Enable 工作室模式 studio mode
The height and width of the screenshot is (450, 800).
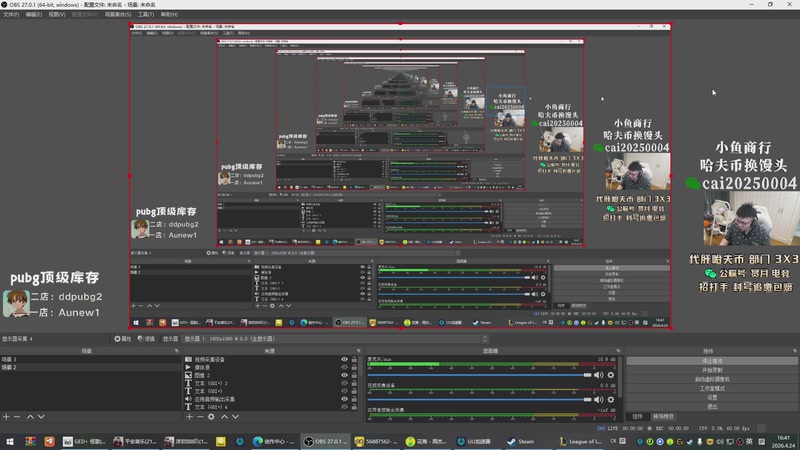pyautogui.click(x=712, y=388)
